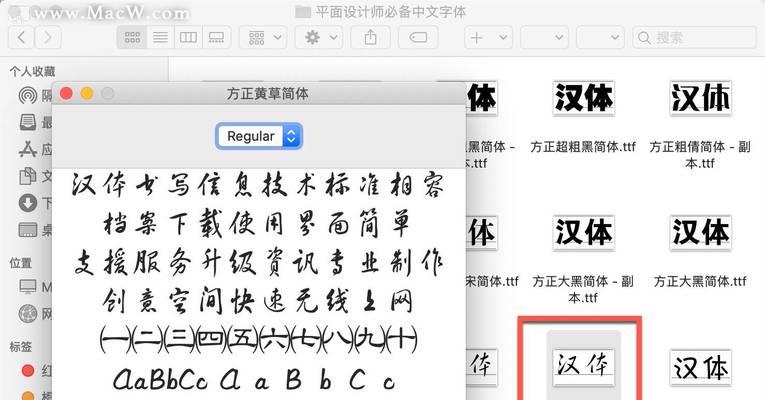Select the red tag in sidebar
This screenshot has height=400, width=765.
[x=28, y=371]
